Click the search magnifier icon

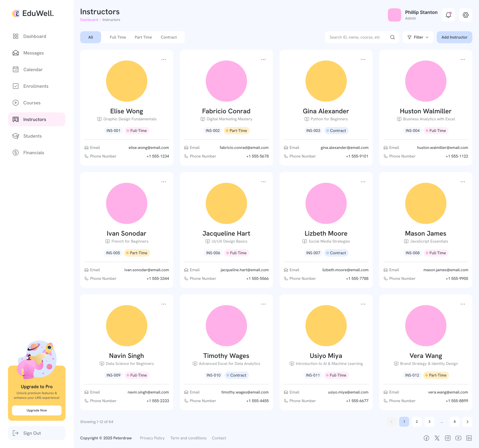392,37
